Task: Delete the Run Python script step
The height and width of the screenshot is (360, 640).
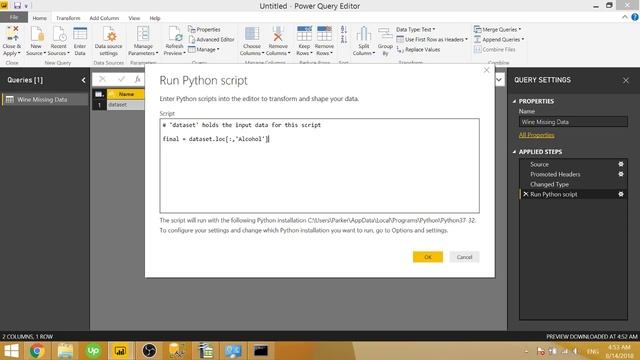Action: tap(526, 194)
